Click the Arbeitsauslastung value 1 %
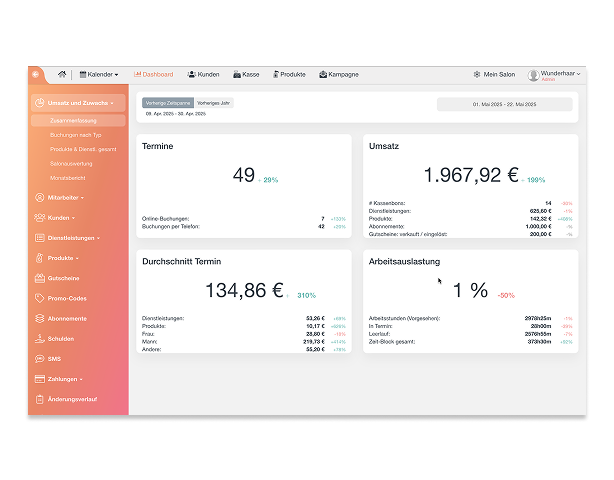The image size is (614, 480). tap(470, 290)
